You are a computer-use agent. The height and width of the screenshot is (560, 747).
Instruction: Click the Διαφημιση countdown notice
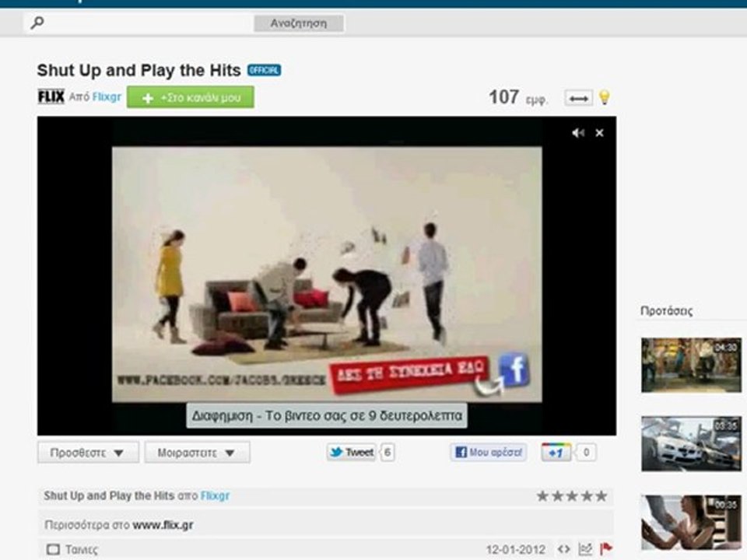[327, 415]
